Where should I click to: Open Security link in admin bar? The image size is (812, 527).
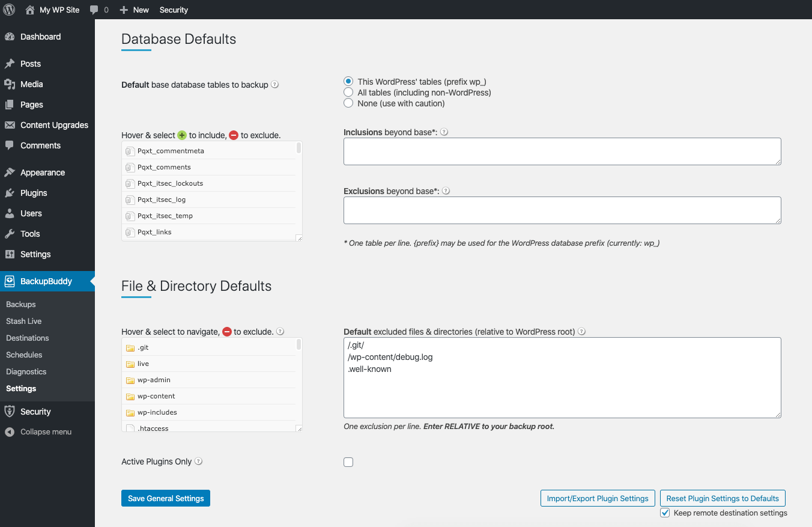point(174,10)
